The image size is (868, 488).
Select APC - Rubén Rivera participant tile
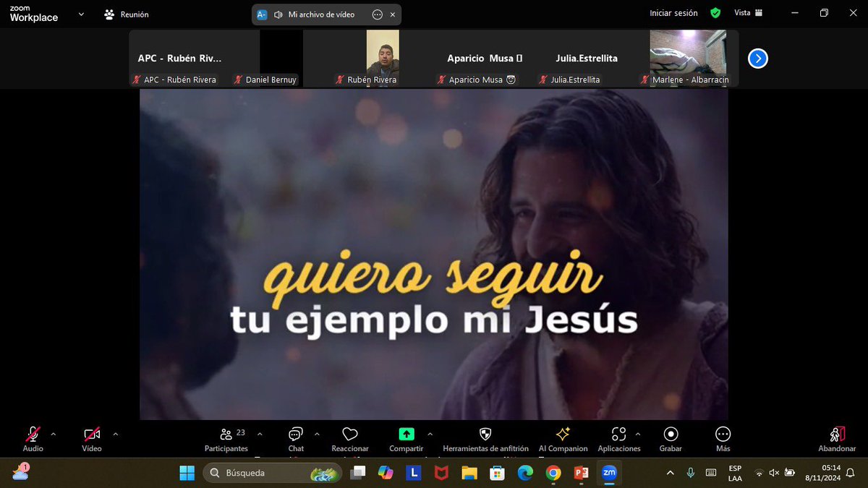click(180, 59)
